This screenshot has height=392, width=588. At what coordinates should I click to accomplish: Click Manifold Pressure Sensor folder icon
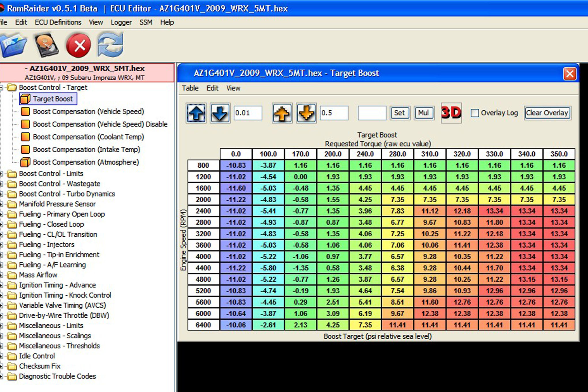[12, 204]
